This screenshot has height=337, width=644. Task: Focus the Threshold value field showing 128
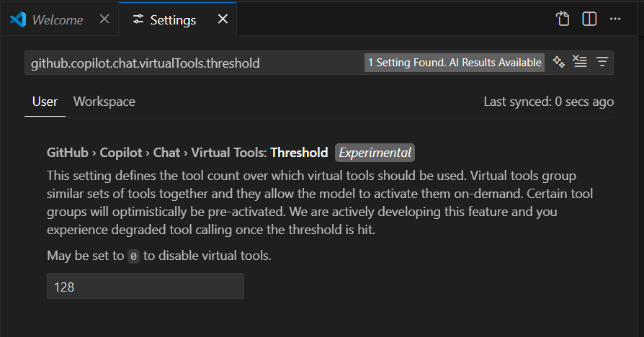[x=145, y=287]
